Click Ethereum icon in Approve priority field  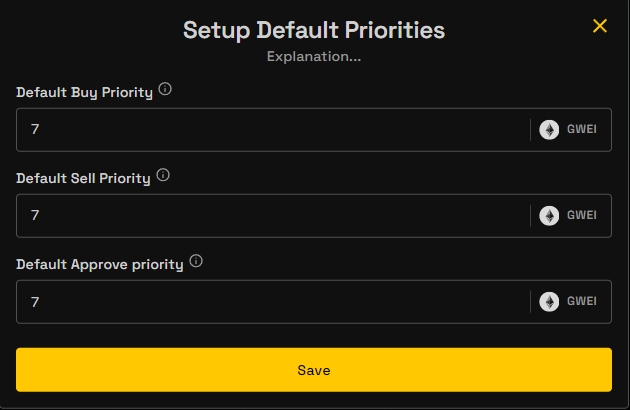point(549,301)
